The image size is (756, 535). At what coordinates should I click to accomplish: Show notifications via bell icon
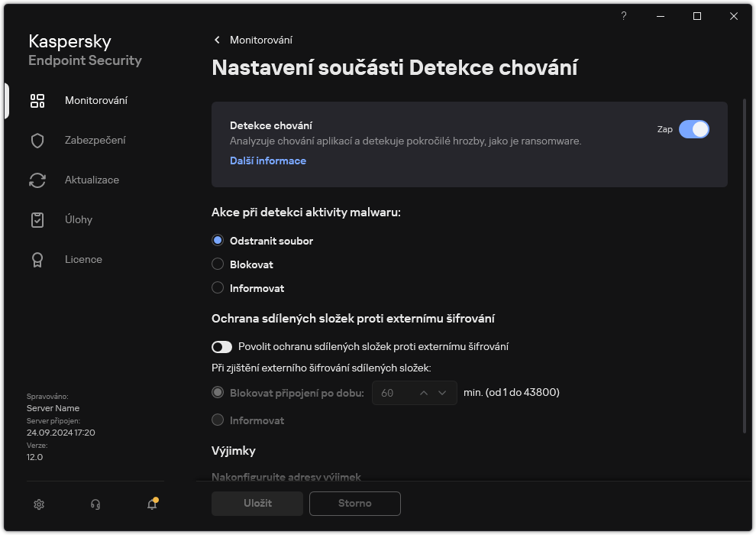coord(151,504)
